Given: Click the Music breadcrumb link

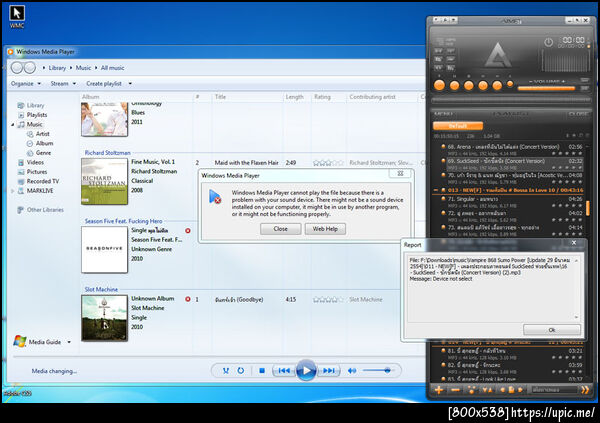Looking at the screenshot, I should 83,68.
